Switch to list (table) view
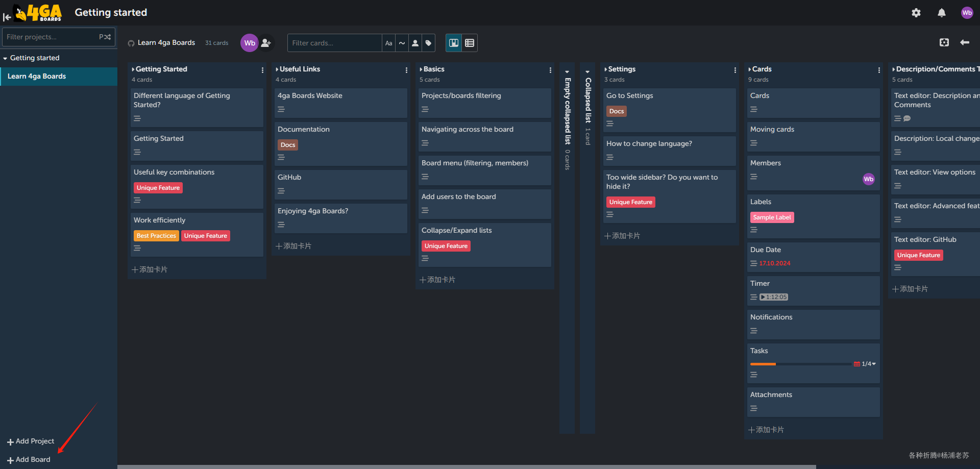 [470, 43]
